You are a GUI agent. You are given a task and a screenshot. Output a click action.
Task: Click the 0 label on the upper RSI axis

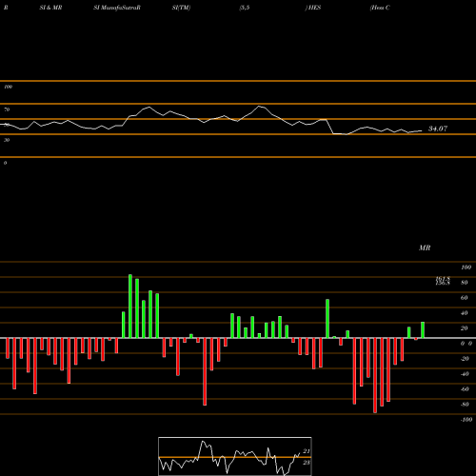point(5,163)
